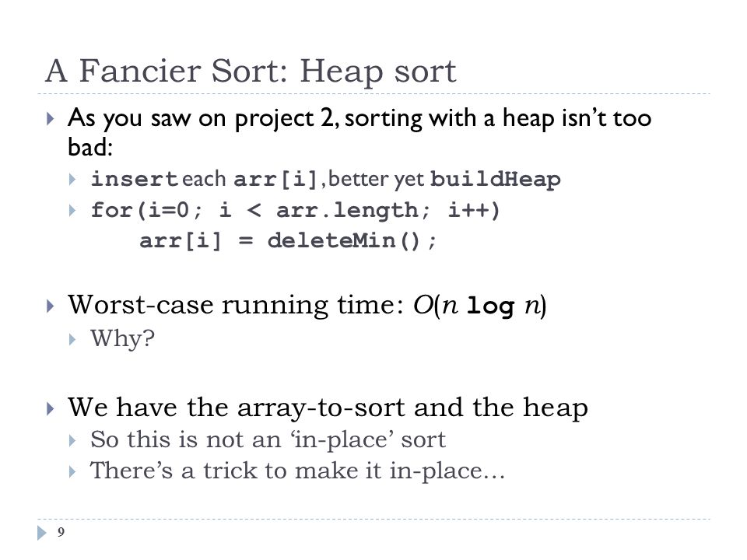Click the bullet arrow before 'We have the array-to-sort'
Image resolution: width=747 pixels, height=560 pixels.
click(51, 408)
